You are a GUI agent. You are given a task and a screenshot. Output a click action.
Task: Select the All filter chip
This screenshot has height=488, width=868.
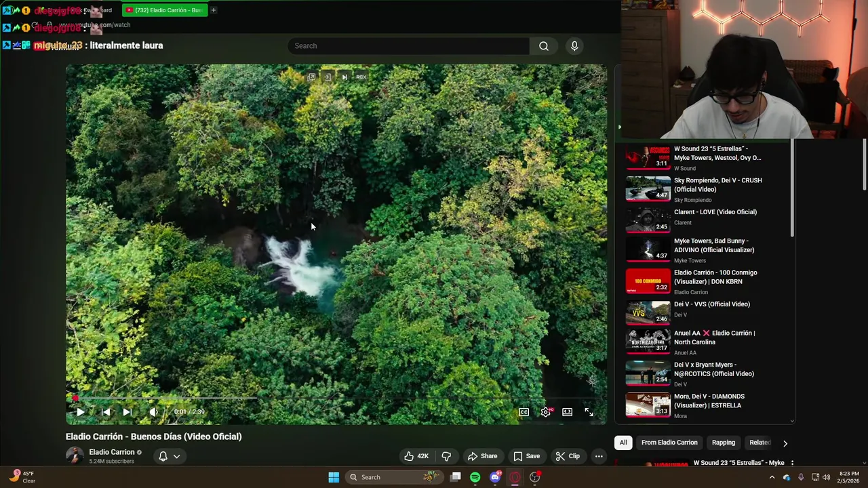(x=623, y=443)
